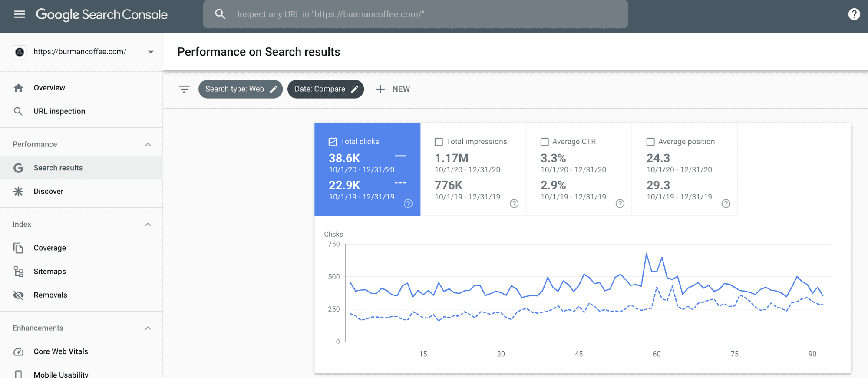Screen dimensions: 868x378
Task: Check the Total impressions checkbox
Action: (439, 142)
